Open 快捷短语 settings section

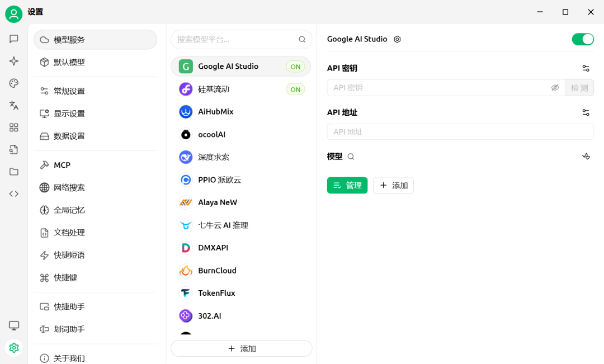tap(95, 255)
